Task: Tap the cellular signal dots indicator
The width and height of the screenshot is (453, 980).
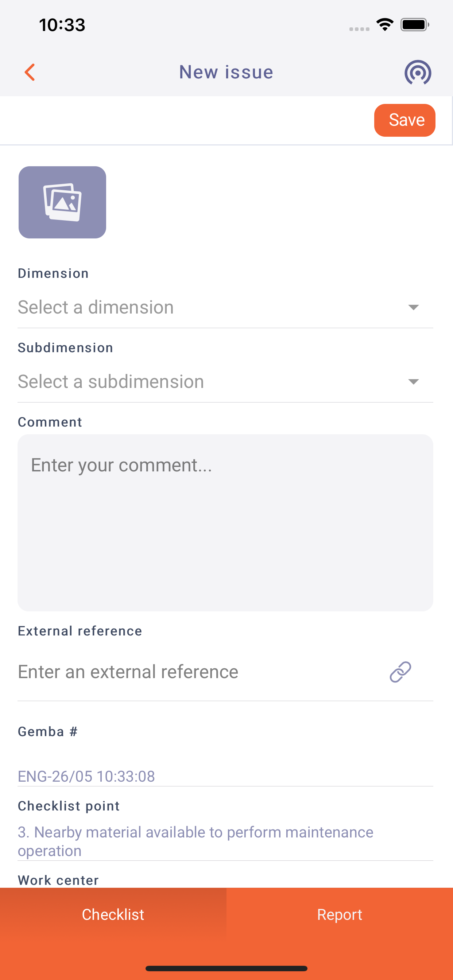Action: (x=359, y=29)
